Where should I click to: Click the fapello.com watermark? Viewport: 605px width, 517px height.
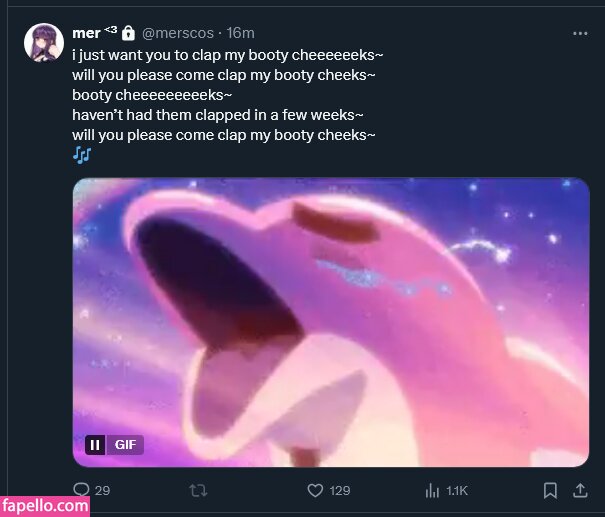(x=45, y=506)
